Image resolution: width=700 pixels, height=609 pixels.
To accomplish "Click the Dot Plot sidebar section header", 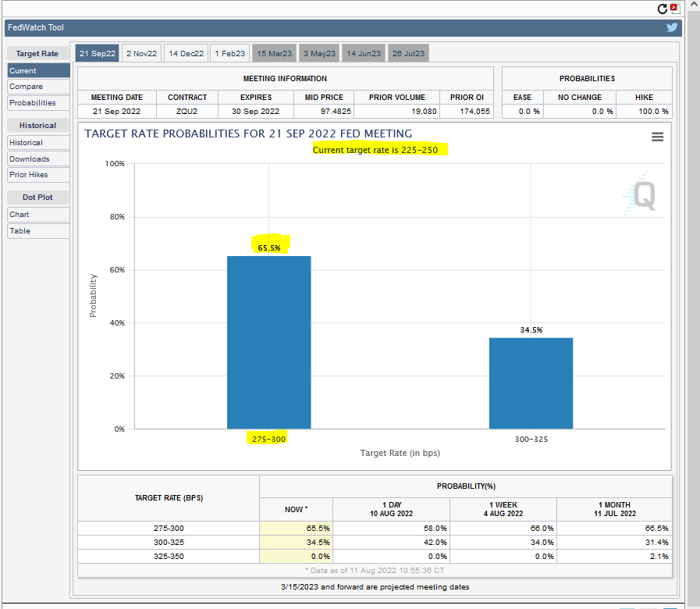I will coord(37,198).
